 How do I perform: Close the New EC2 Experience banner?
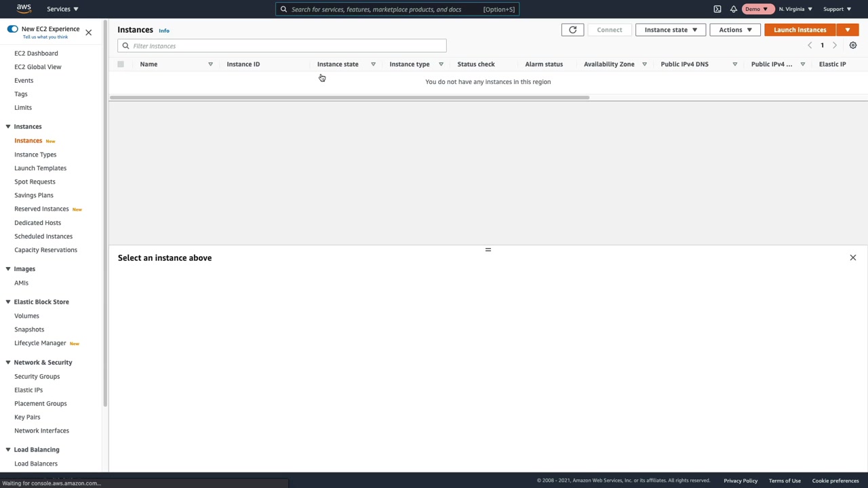coord(88,32)
